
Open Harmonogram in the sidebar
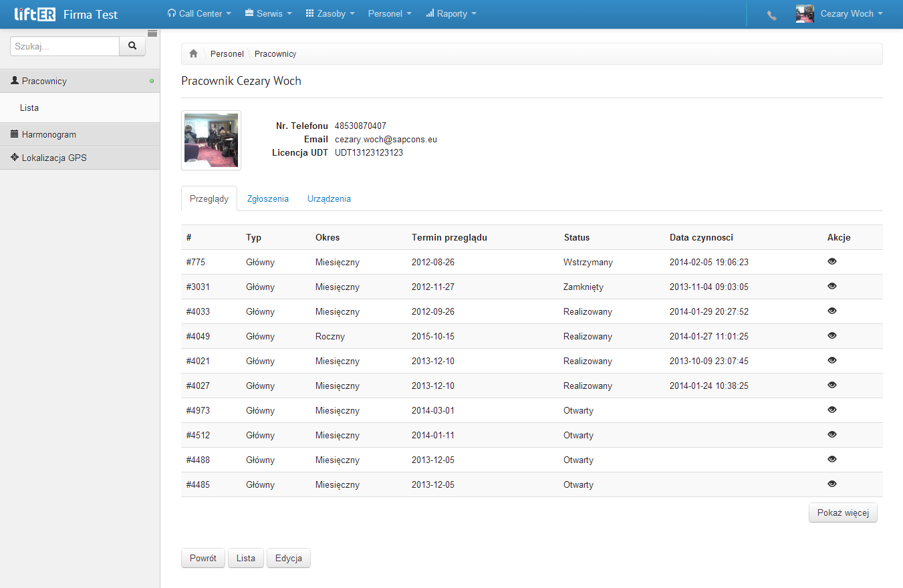80,134
